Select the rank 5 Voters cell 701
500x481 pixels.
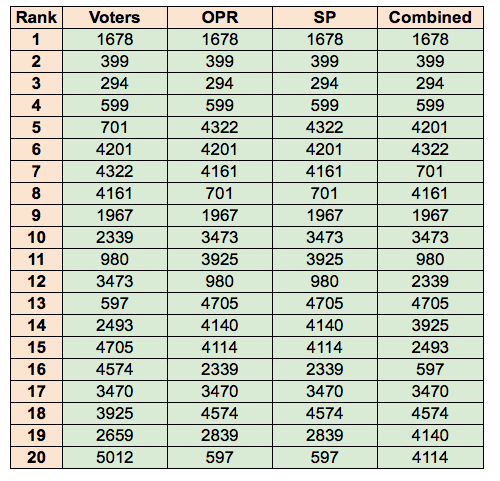point(115,127)
